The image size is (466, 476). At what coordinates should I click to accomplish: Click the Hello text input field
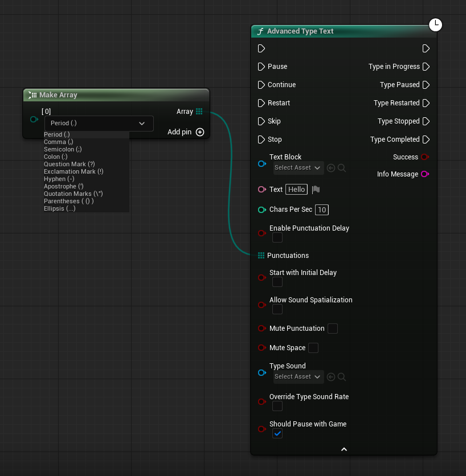tap(296, 190)
